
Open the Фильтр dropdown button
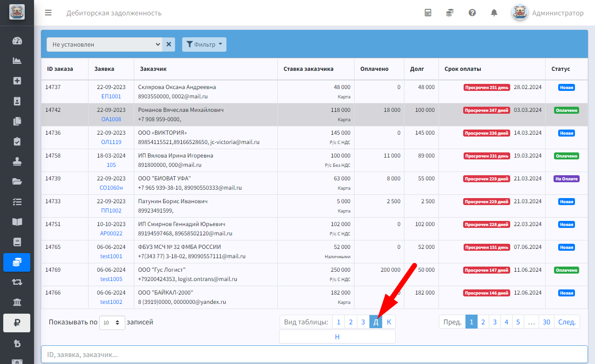pyautogui.click(x=204, y=45)
